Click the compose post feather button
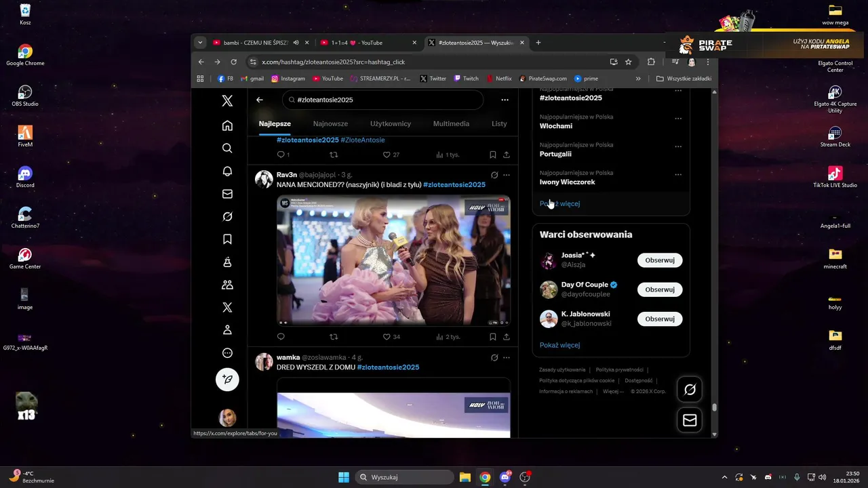The image size is (868, 488). click(x=227, y=380)
